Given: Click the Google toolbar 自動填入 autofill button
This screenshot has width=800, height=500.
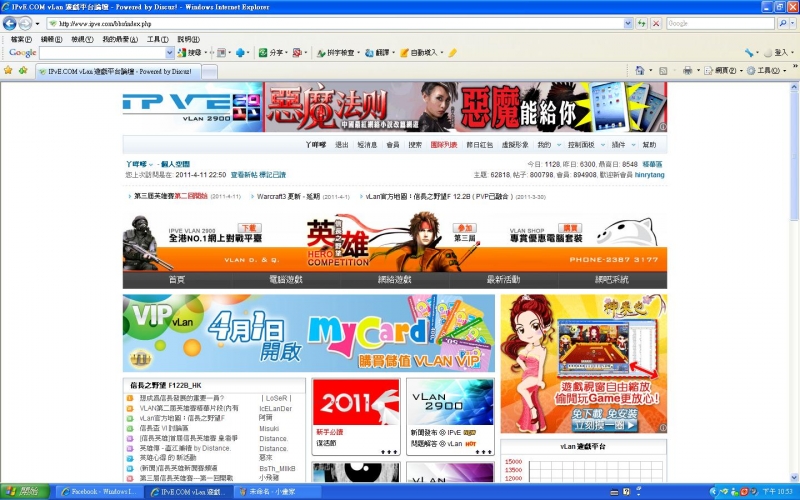Looking at the screenshot, I should [x=419, y=53].
